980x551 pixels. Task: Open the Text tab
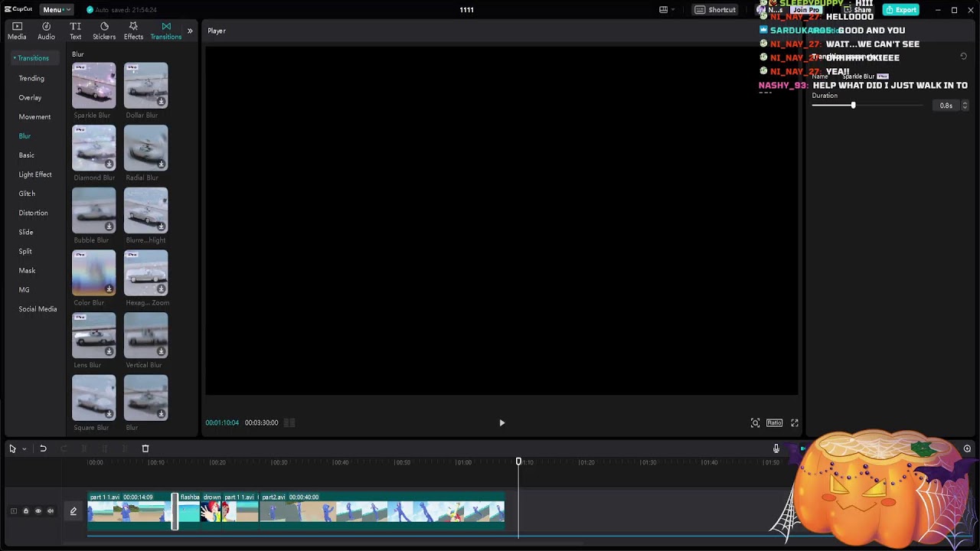pos(75,31)
